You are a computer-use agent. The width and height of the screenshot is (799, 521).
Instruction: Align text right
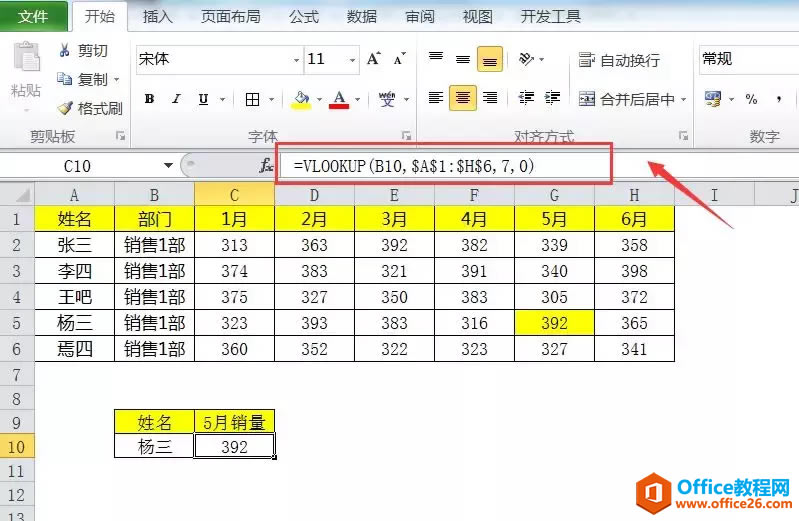click(x=490, y=97)
